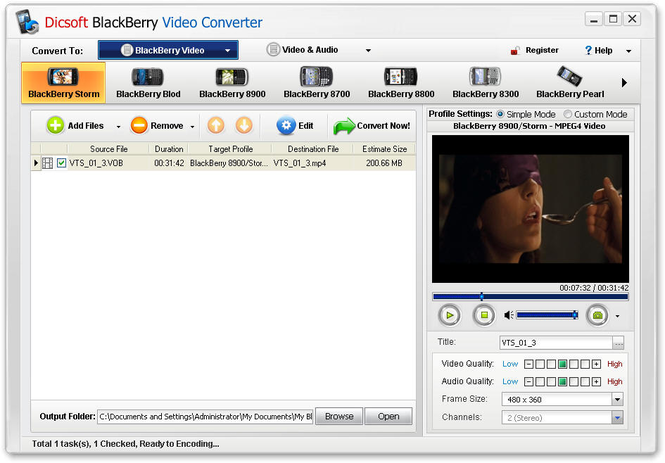The image size is (665, 463).
Task: Click the Target Profile column header
Action: (230, 149)
